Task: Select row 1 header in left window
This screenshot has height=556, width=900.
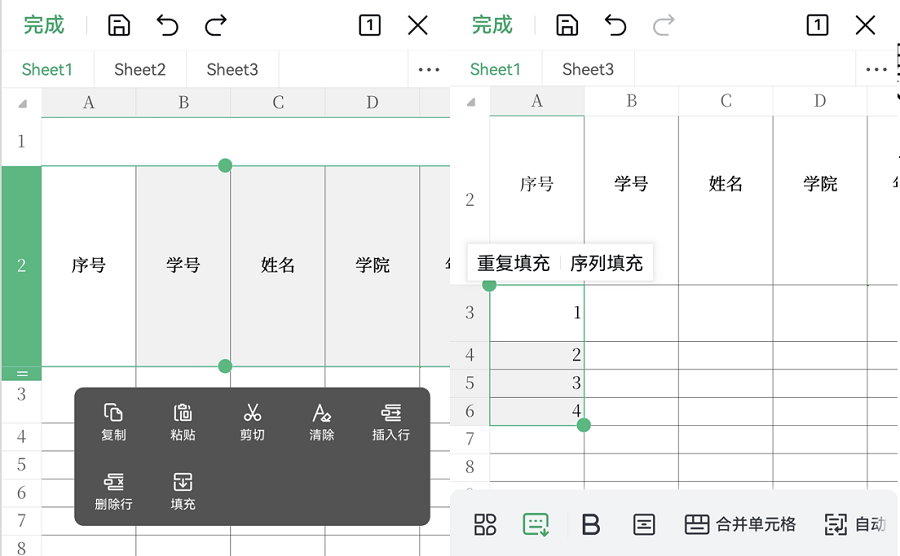Action: (22, 141)
